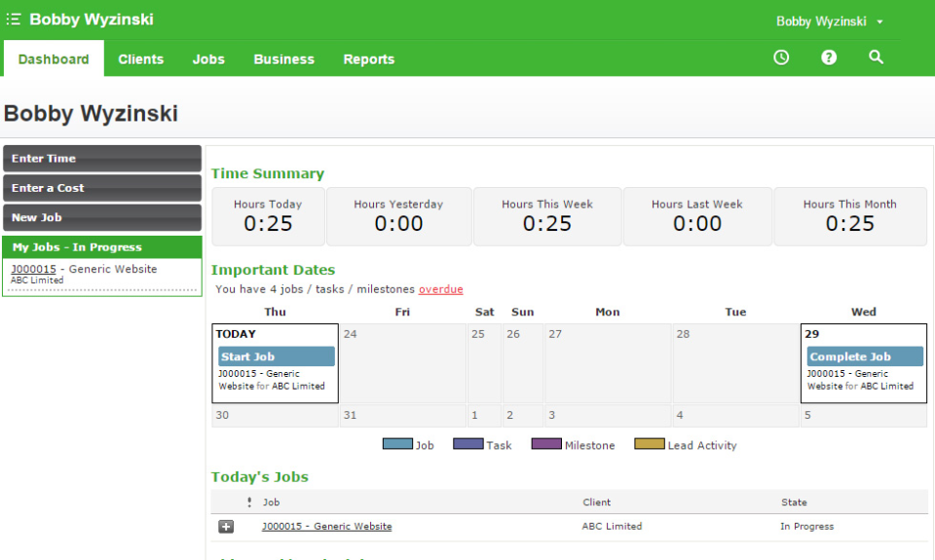Click the Complete Job calendar entry
This screenshot has width=935, height=560.
pyautogui.click(x=865, y=356)
